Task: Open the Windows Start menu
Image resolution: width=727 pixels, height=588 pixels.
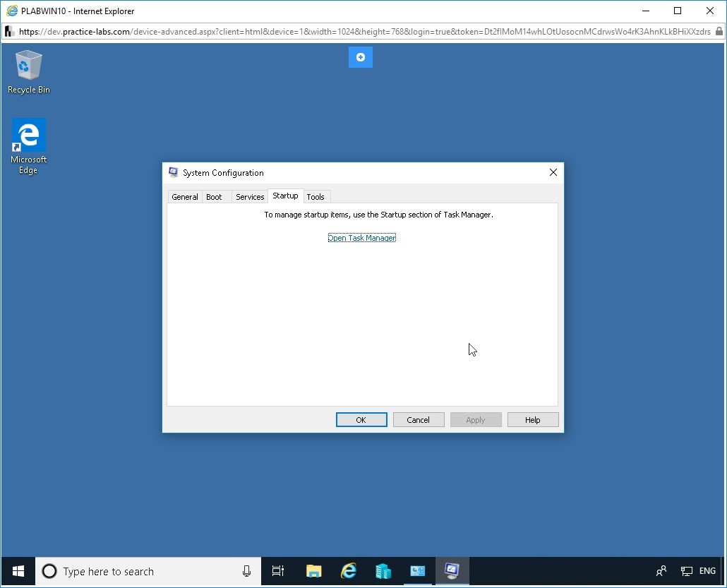Action: 18,571
